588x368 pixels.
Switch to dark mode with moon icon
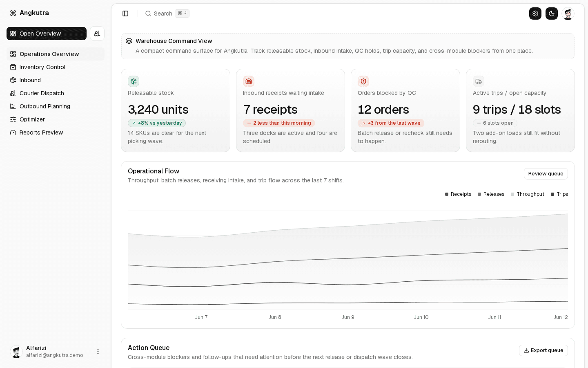pyautogui.click(x=552, y=13)
